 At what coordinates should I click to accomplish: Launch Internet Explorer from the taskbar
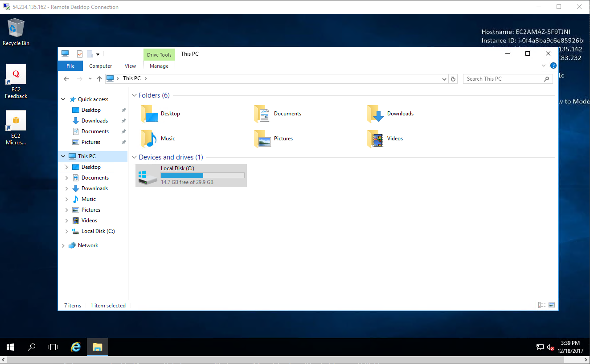coord(76,347)
